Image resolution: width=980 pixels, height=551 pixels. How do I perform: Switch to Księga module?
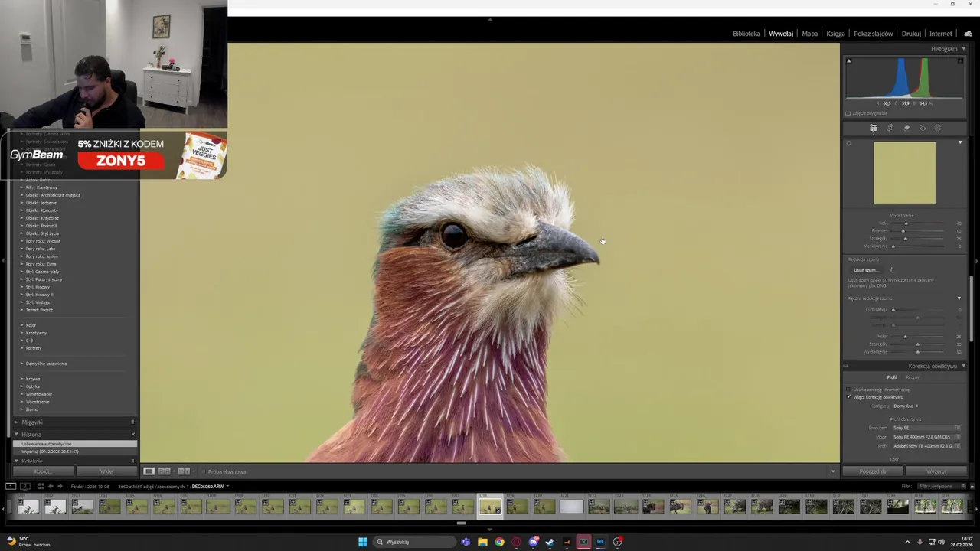click(x=835, y=34)
